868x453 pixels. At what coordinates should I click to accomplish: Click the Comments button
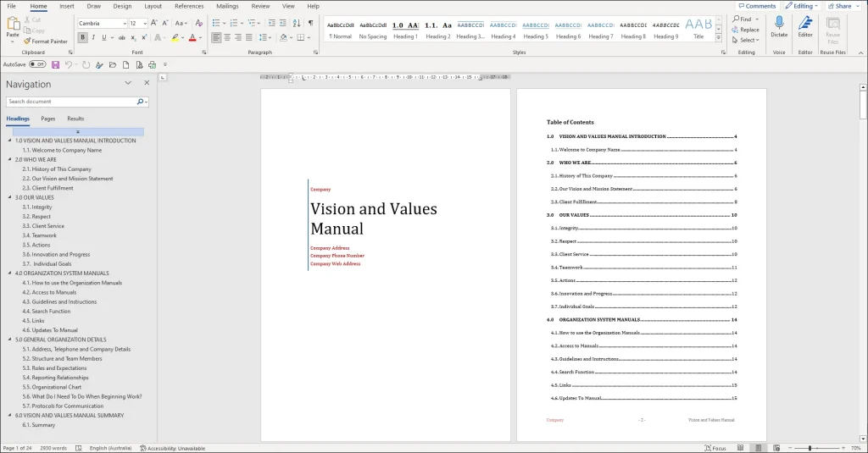click(x=757, y=6)
